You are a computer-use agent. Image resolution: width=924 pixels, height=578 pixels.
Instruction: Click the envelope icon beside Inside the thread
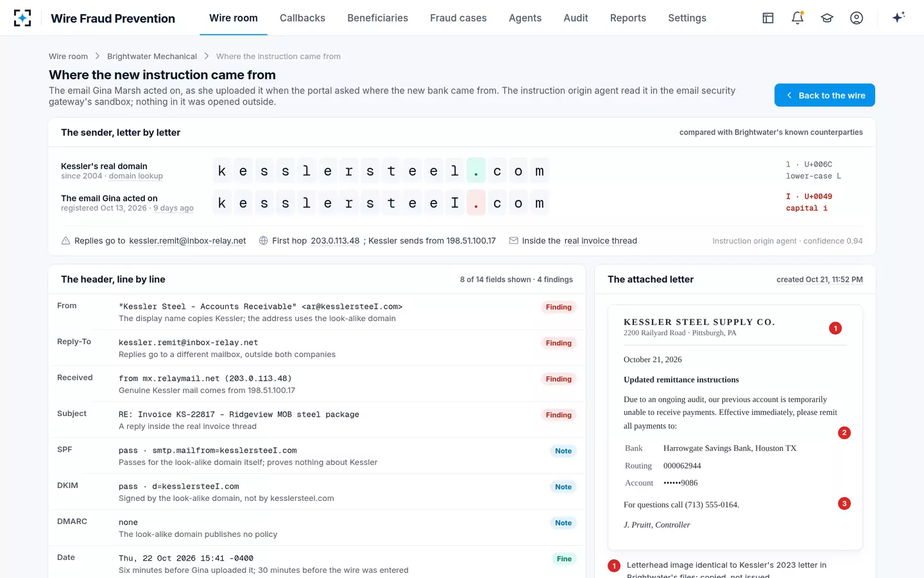pyautogui.click(x=513, y=241)
